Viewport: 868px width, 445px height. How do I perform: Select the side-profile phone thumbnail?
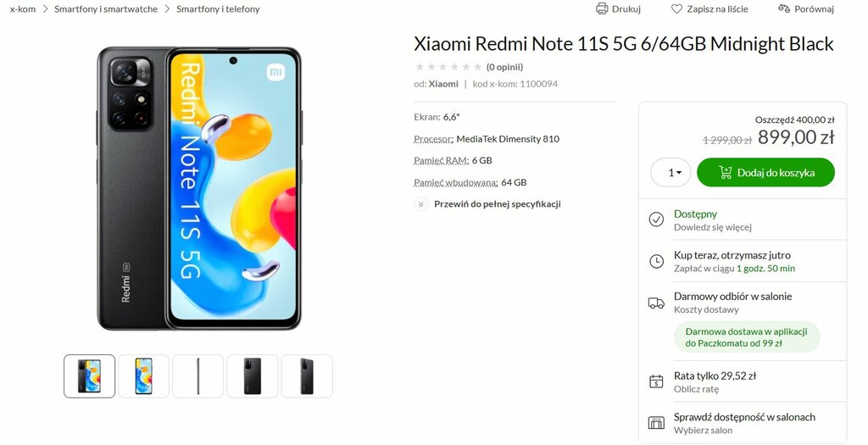click(198, 376)
